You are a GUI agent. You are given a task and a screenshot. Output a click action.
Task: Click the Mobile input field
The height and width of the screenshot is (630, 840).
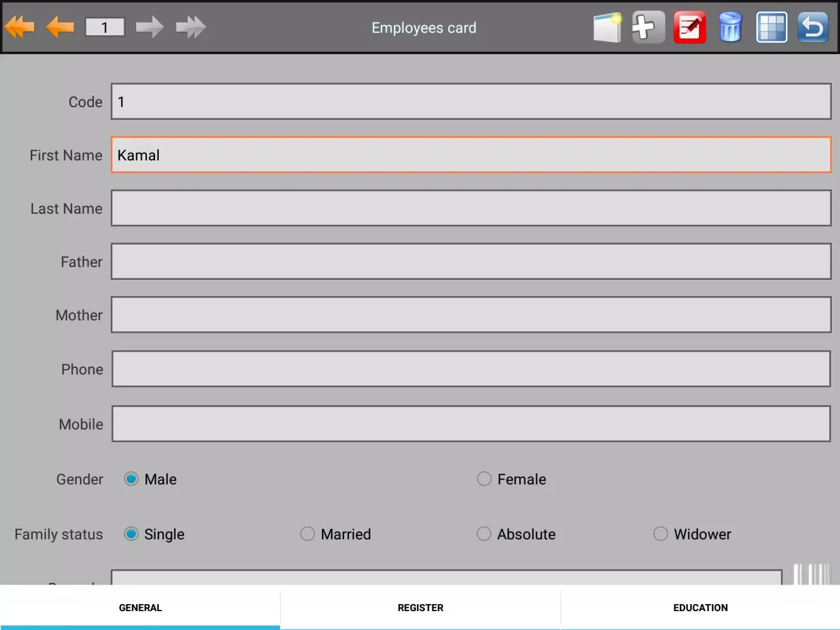471,424
